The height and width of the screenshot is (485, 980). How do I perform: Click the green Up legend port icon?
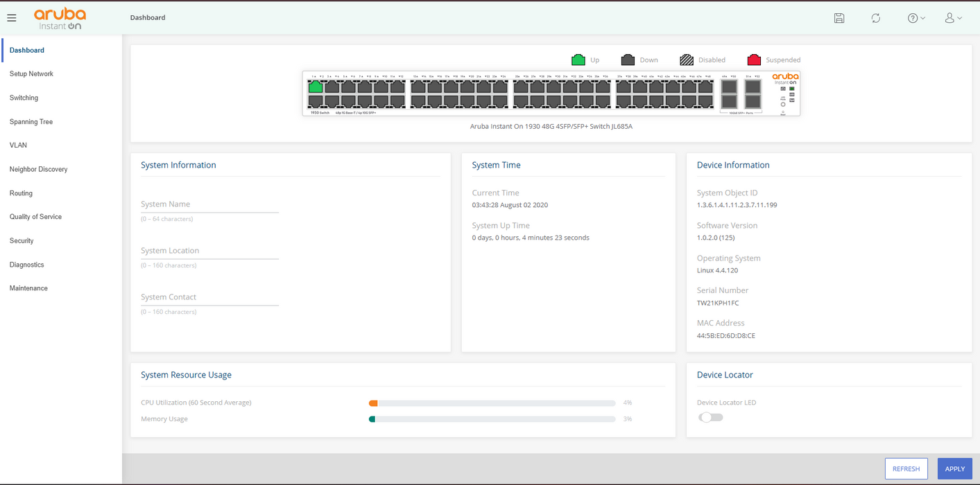578,60
